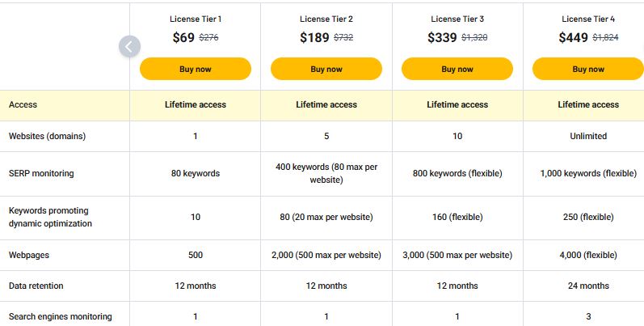The image size is (644, 326).
Task: Buy now for License Tier 4
Action: pyautogui.click(x=588, y=69)
